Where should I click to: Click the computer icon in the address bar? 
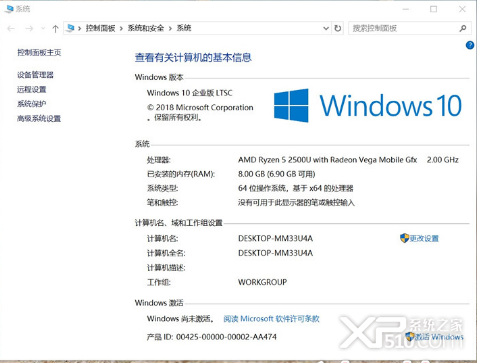pyautogui.click(x=70, y=28)
